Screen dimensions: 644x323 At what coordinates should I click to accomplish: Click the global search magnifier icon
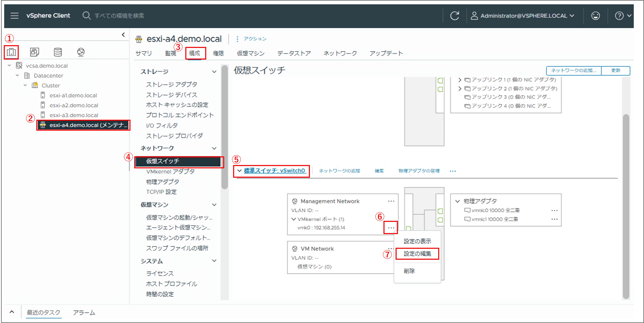pyautogui.click(x=87, y=16)
